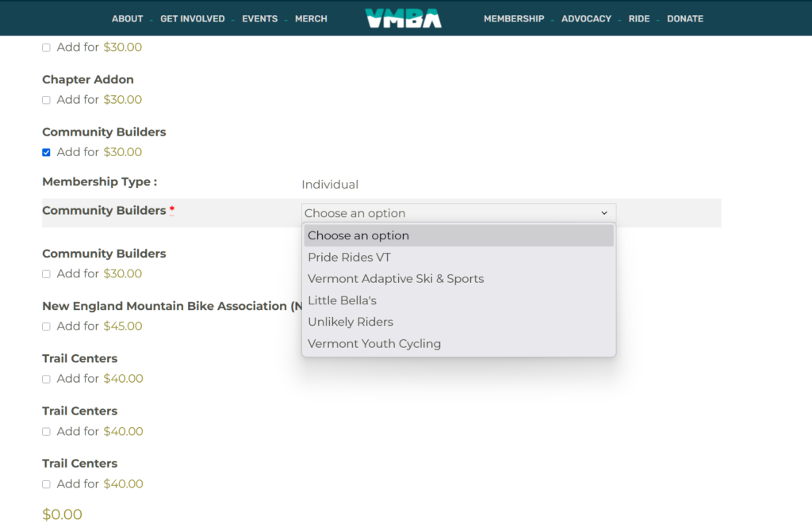Enable the Chapter Addon $30.00 checkbox
Viewport: 812px width, 531px height.
tap(46, 100)
